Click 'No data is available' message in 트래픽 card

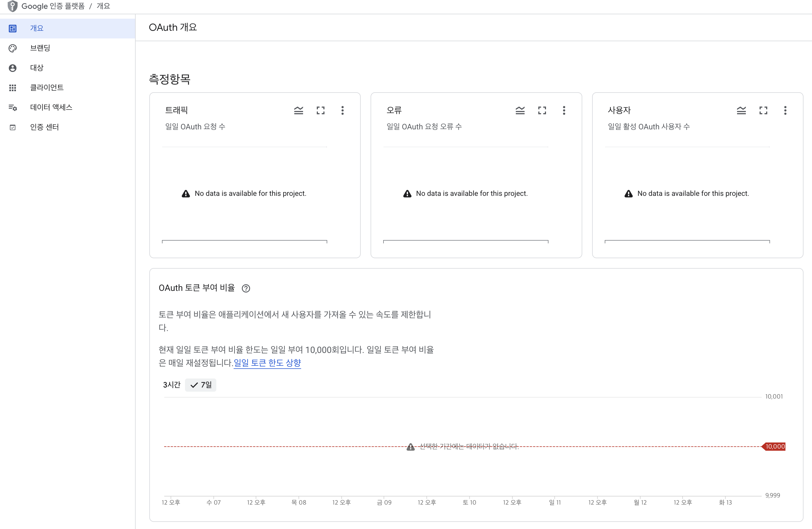click(250, 194)
